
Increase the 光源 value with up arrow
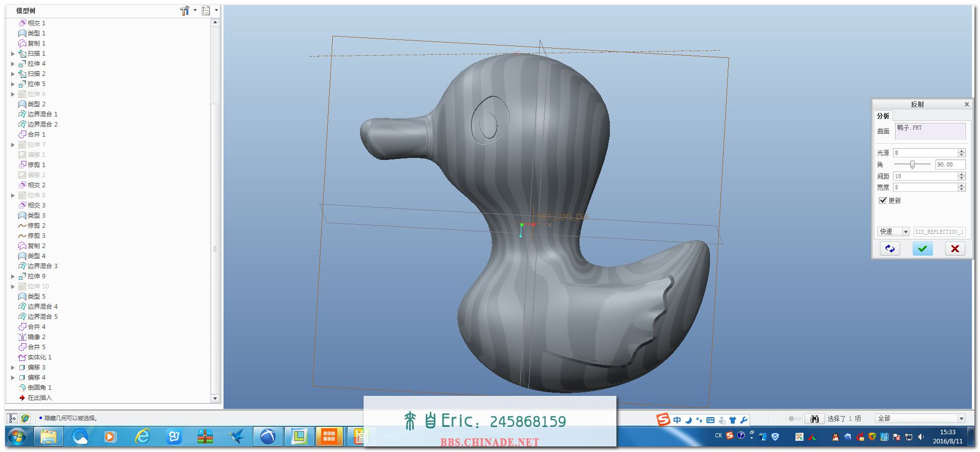point(962,151)
